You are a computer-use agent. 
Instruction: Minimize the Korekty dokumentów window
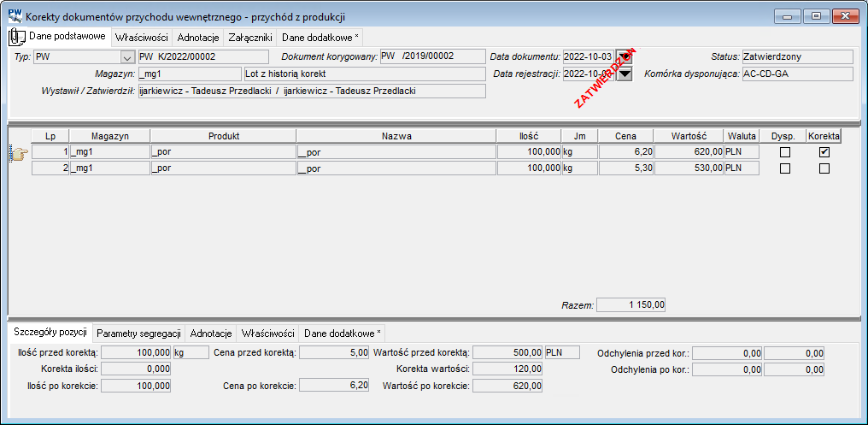pyautogui.click(x=787, y=16)
